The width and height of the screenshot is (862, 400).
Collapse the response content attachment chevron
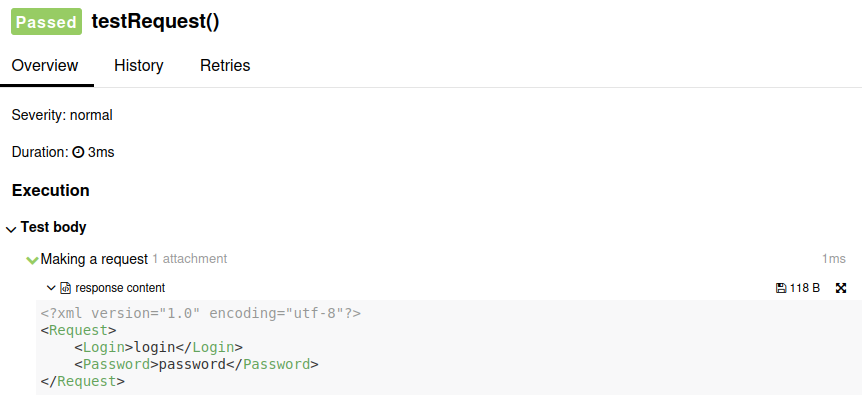(51, 288)
